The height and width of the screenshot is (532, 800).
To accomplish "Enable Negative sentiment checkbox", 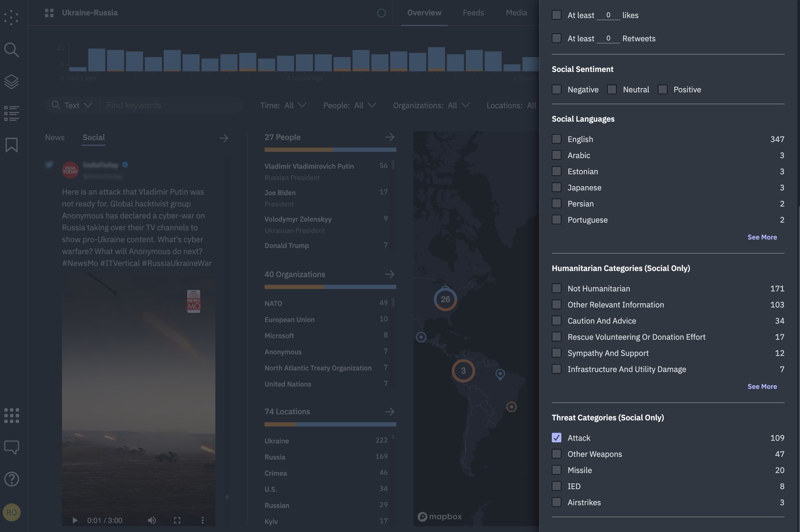I will [557, 89].
